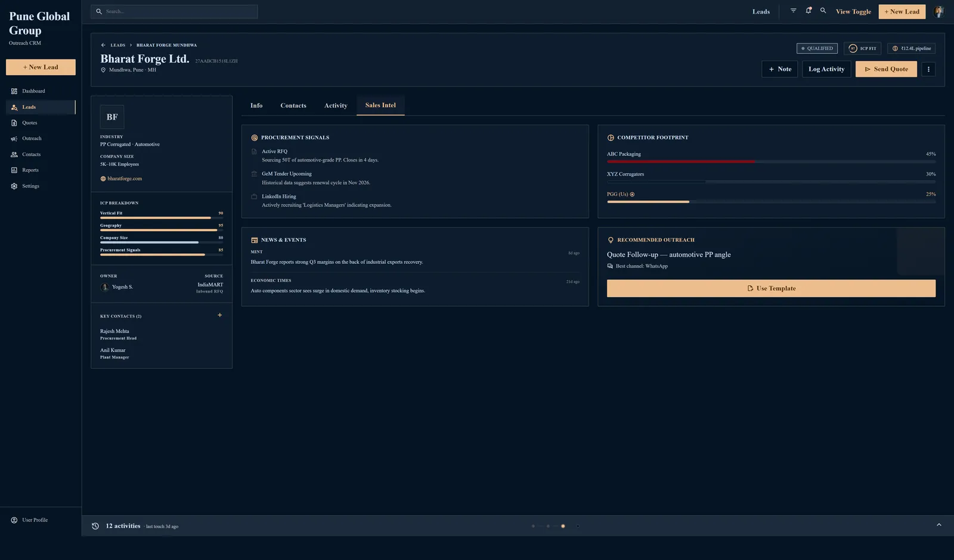The image size is (954, 560).
Task: Click the Use Template button
Action: tap(771, 288)
